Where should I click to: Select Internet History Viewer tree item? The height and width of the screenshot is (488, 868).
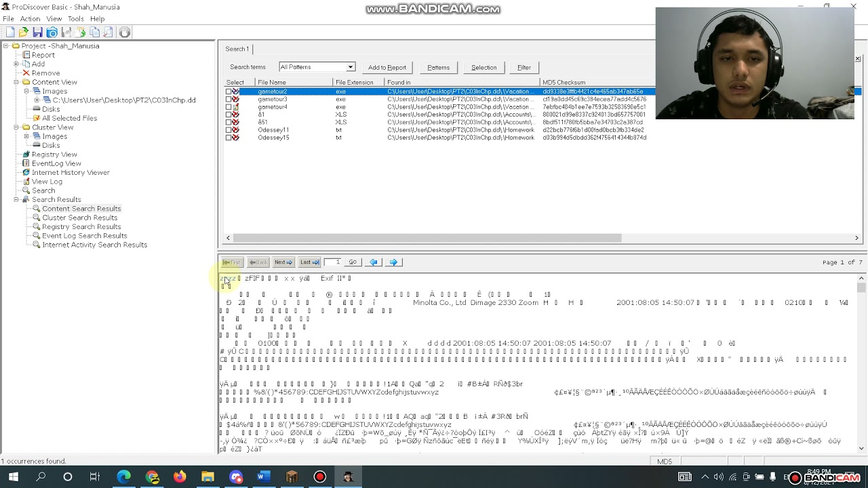click(x=71, y=173)
